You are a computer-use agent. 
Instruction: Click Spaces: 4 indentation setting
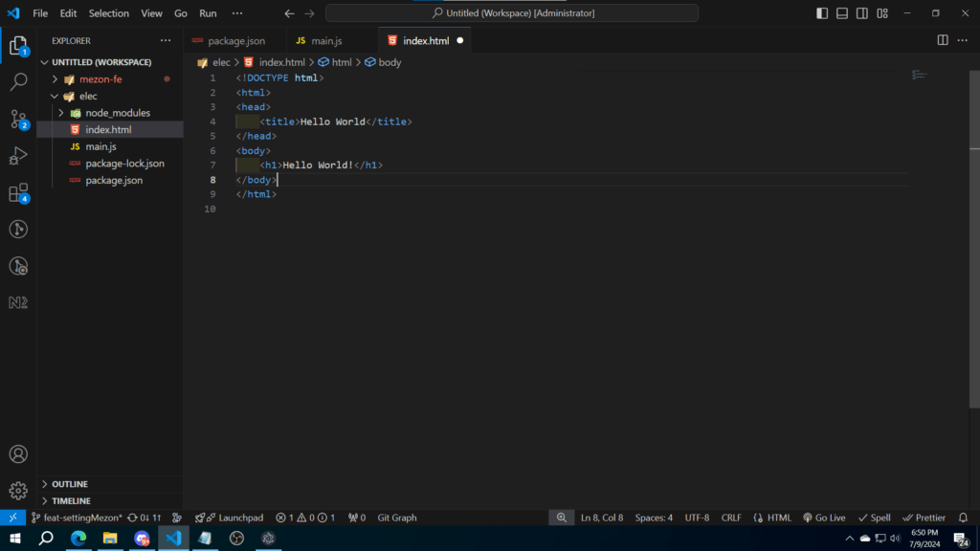click(x=654, y=518)
